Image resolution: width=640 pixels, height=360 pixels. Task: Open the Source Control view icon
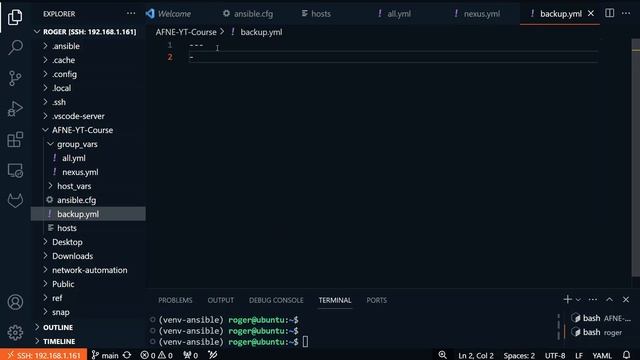tap(15, 78)
